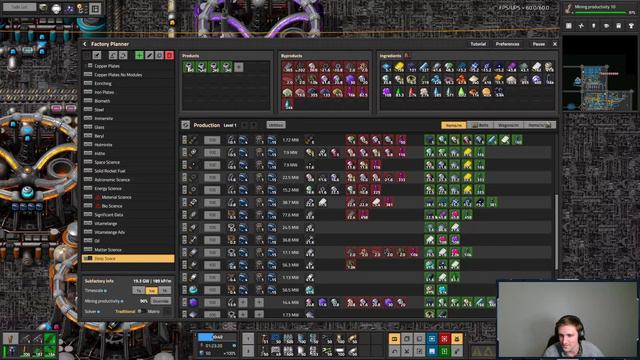Click the beacon module icon in 36.8 MW row
Screen dimensions: 640x360
[x=272, y=240]
